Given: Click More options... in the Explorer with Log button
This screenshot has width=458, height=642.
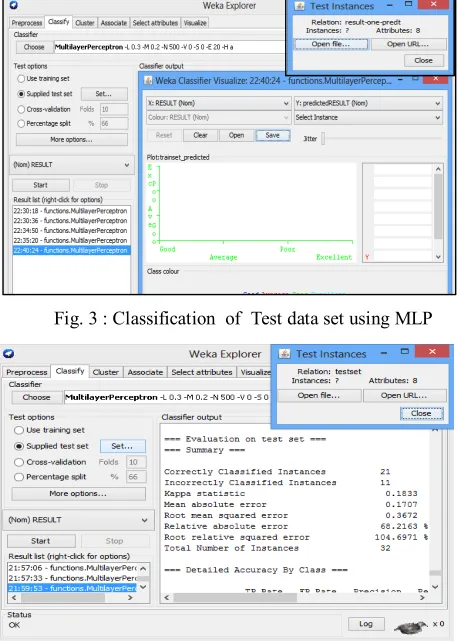Looking at the screenshot, I should pos(78,494).
